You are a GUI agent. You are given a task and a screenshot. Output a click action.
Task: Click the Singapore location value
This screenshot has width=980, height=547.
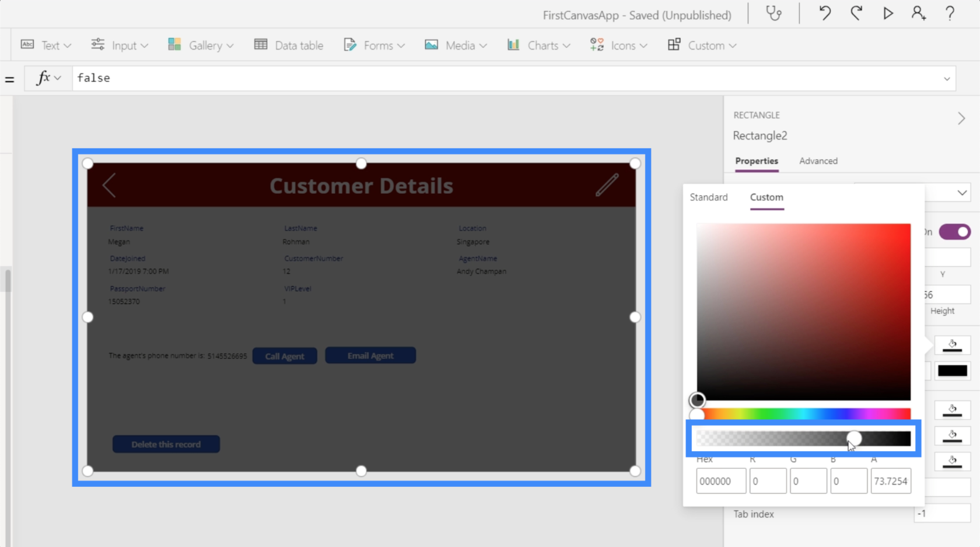click(473, 242)
